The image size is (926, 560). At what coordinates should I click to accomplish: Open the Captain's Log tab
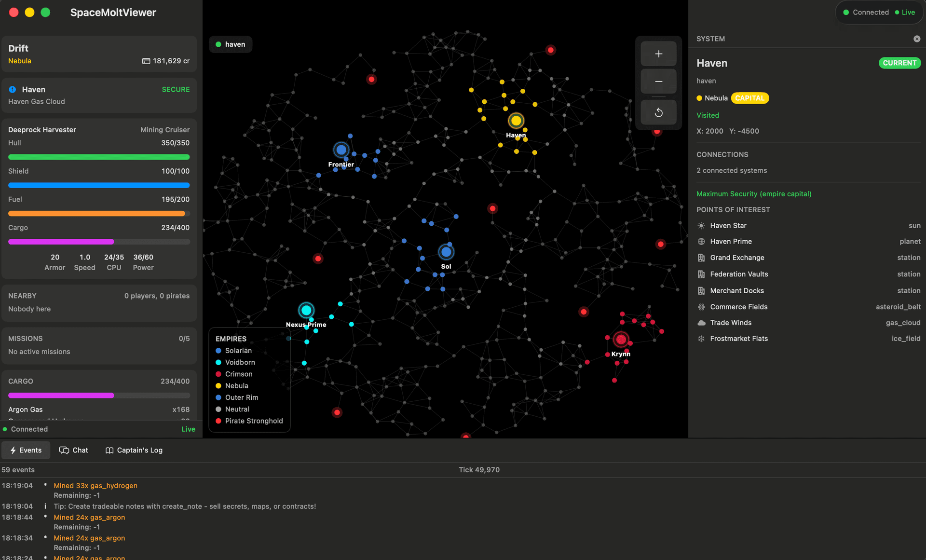[134, 450]
